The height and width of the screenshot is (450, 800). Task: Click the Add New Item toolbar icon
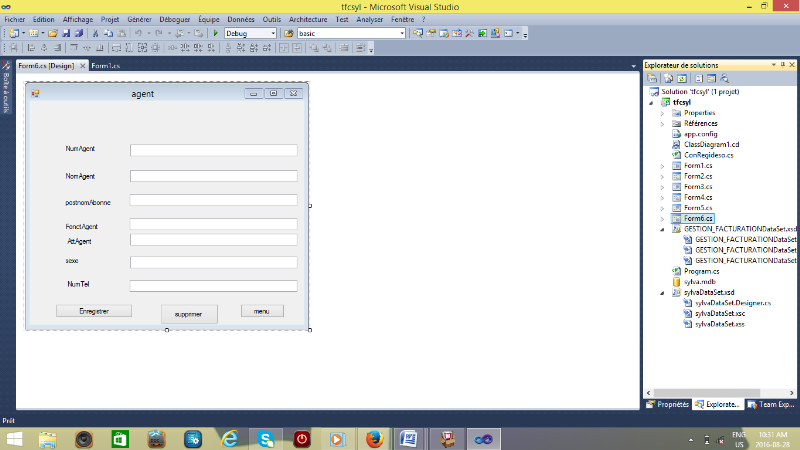pyautogui.click(x=33, y=33)
